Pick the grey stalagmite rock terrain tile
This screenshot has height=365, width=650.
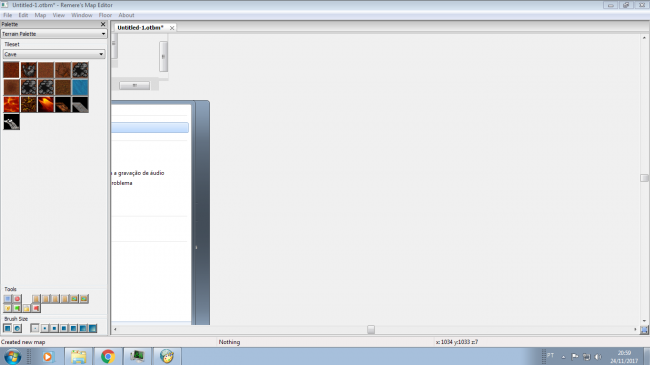pyautogui.click(x=29, y=70)
